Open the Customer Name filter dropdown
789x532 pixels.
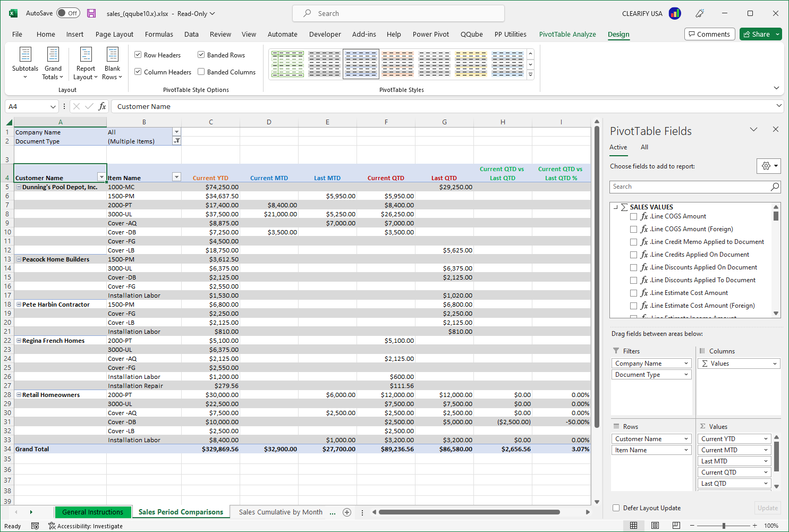(x=101, y=176)
